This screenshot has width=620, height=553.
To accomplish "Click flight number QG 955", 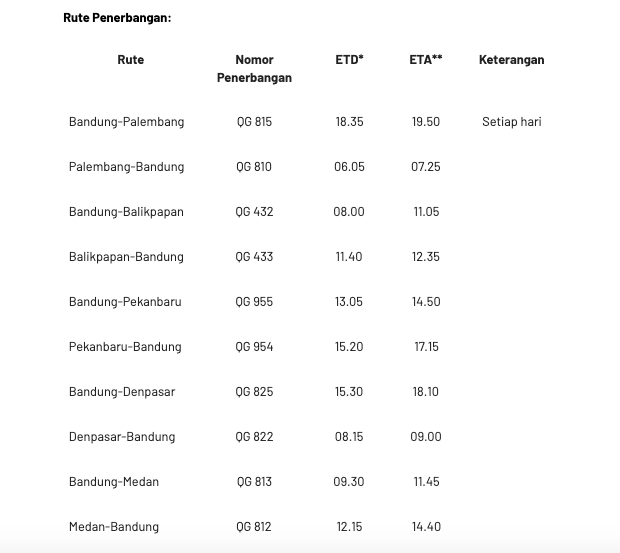I will pos(254,302).
